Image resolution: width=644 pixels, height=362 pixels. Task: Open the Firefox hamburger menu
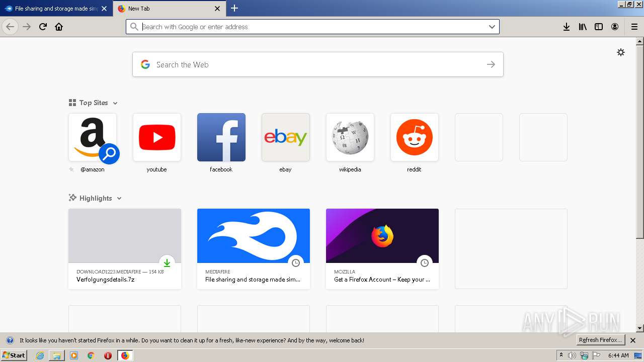coord(634,27)
